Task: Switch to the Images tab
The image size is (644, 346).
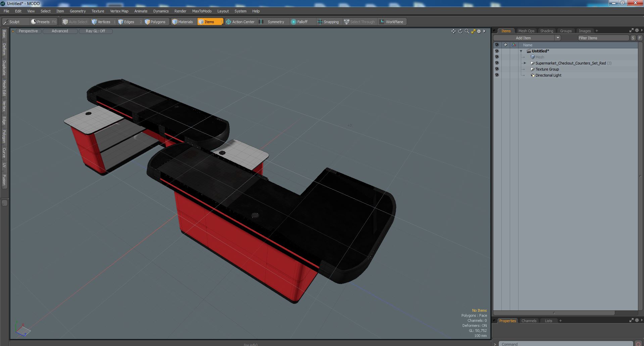Action: (585, 31)
